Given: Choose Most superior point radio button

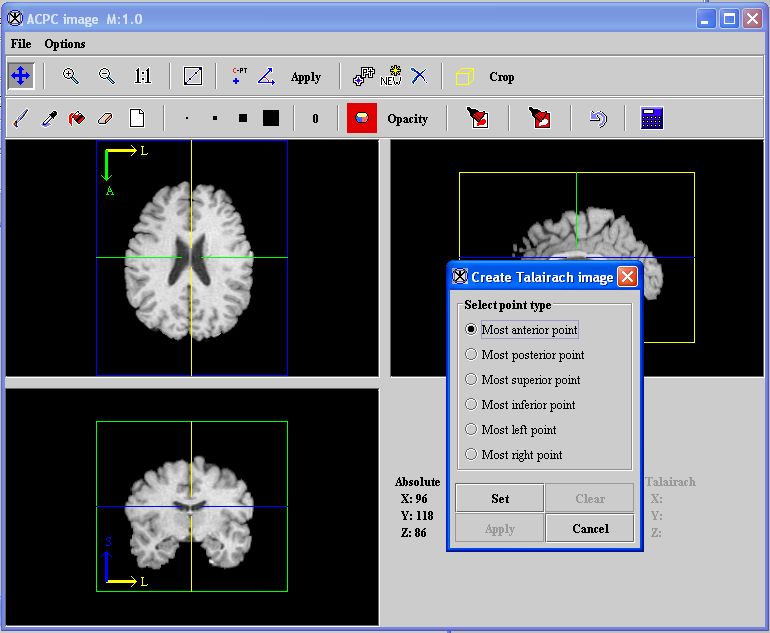Looking at the screenshot, I should pyautogui.click(x=472, y=380).
